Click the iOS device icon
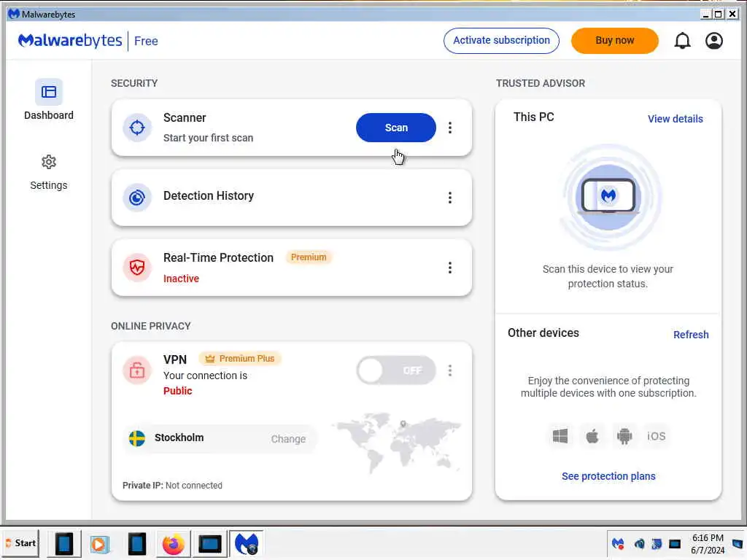 [x=656, y=436]
